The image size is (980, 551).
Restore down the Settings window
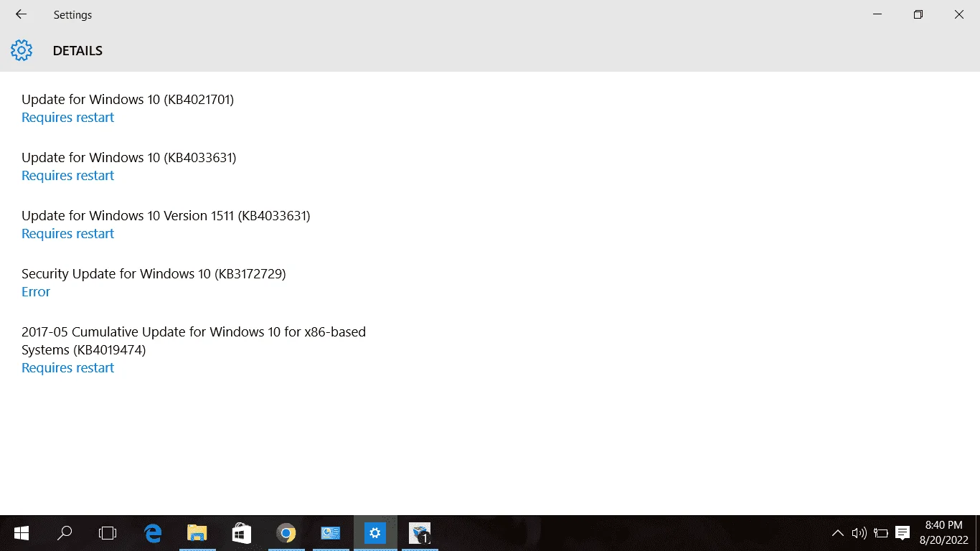pos(918,14)
